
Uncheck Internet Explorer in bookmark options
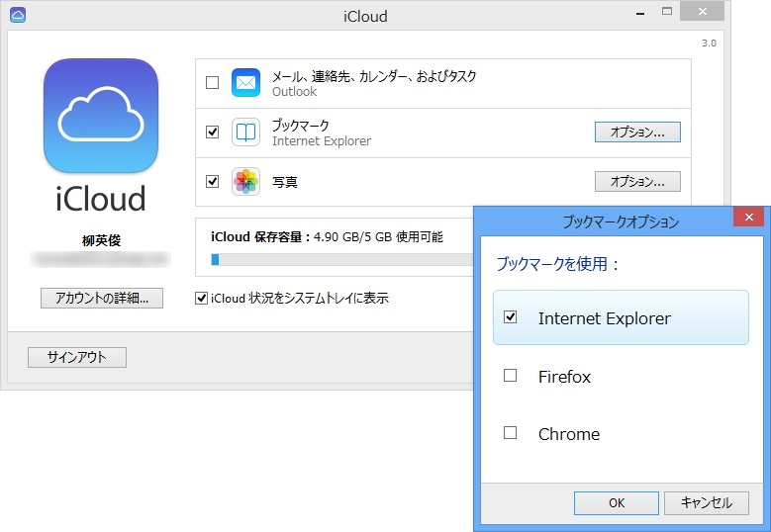tap(511, 317)
